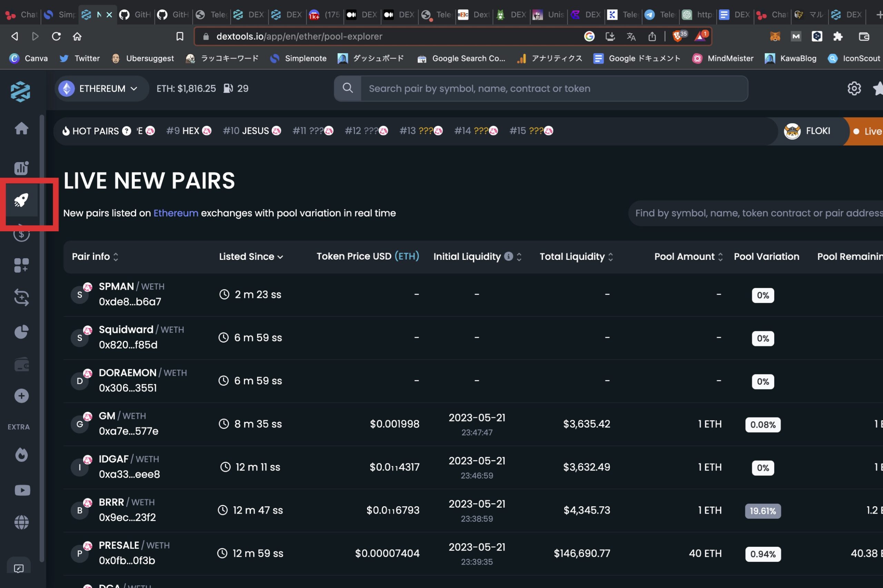Toggle the Listed Since sort chevron
This screenshot has height=588, width=883.
[280, 256]
